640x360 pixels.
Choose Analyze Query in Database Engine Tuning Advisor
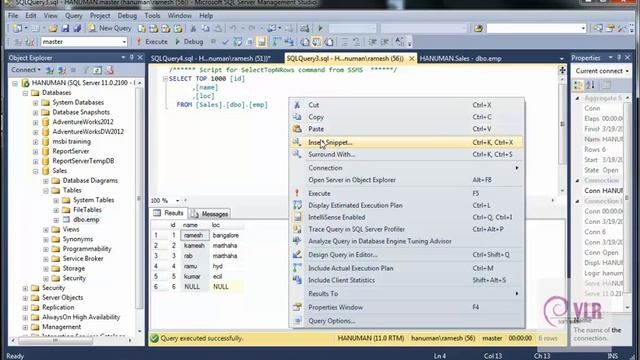[x=407, y=241]
